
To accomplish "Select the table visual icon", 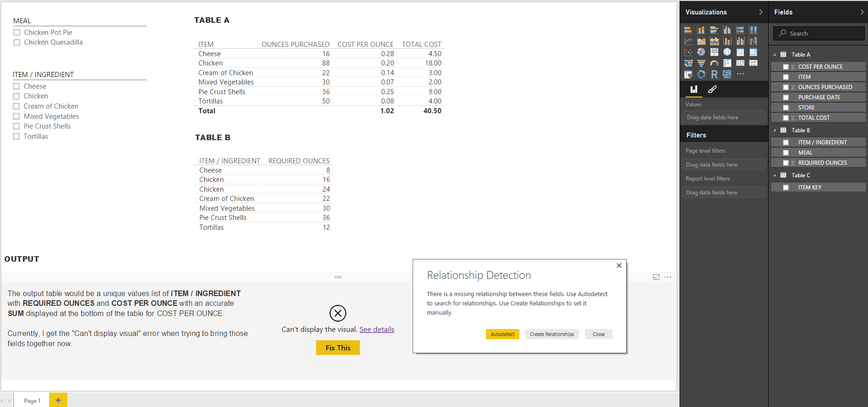I will point(740,52).
